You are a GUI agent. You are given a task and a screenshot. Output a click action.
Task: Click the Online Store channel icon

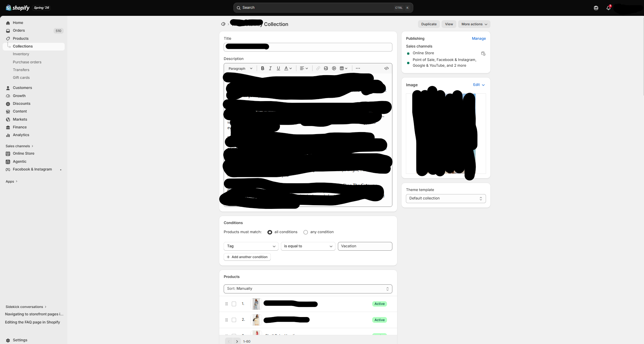pyautogui.click(x=8, y=154)
